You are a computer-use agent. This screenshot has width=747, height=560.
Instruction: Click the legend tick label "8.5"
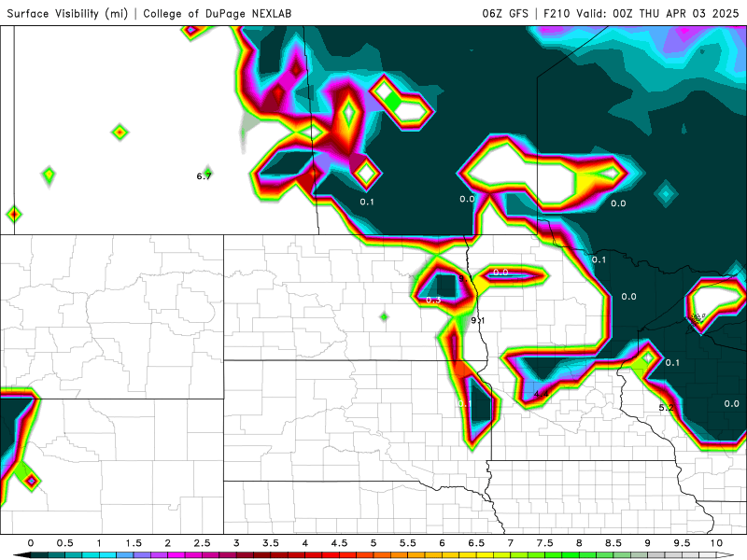pyautogui.click(x=613, y=543)
